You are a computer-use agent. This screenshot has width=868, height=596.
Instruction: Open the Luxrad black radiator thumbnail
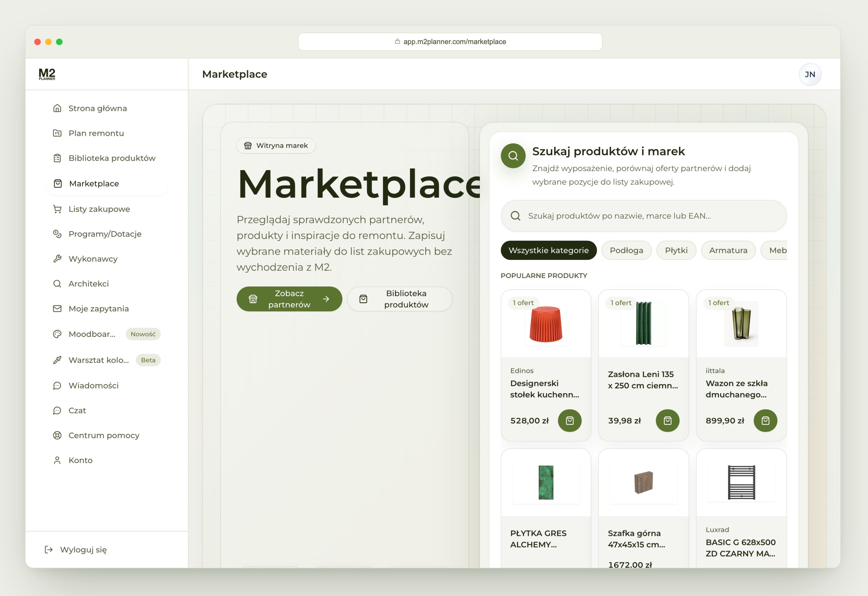741,482
